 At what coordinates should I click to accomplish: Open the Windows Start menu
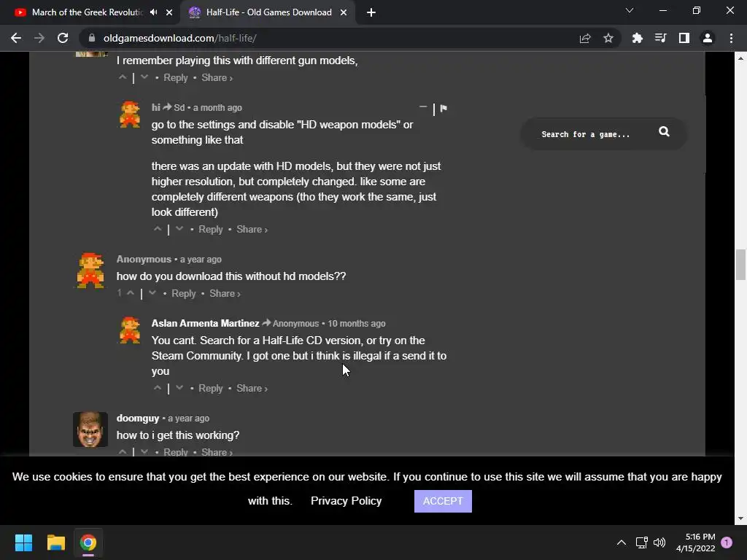[23, 542]
